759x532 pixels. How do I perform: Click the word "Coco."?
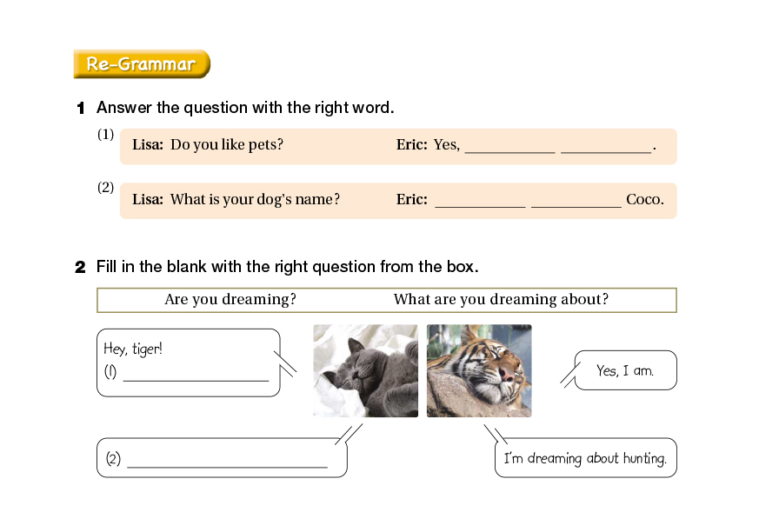(644, 200)
